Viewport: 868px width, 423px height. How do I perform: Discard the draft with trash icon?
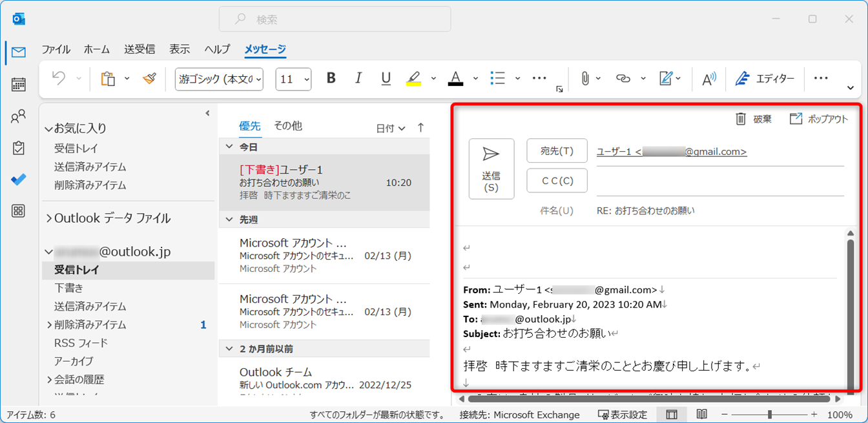coord(754,119)
